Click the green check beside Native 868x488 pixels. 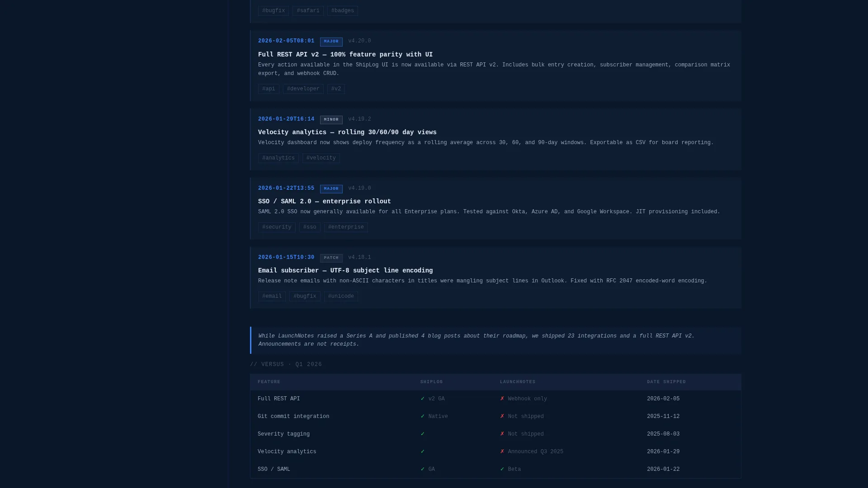click(x=423, y=417)
